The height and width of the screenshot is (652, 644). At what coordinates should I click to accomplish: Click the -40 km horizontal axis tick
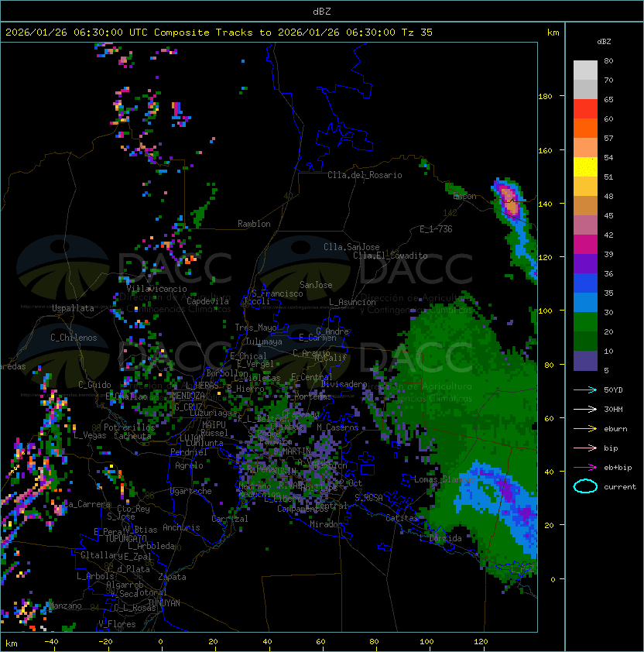pyautogui.click(x=52, y=642)
